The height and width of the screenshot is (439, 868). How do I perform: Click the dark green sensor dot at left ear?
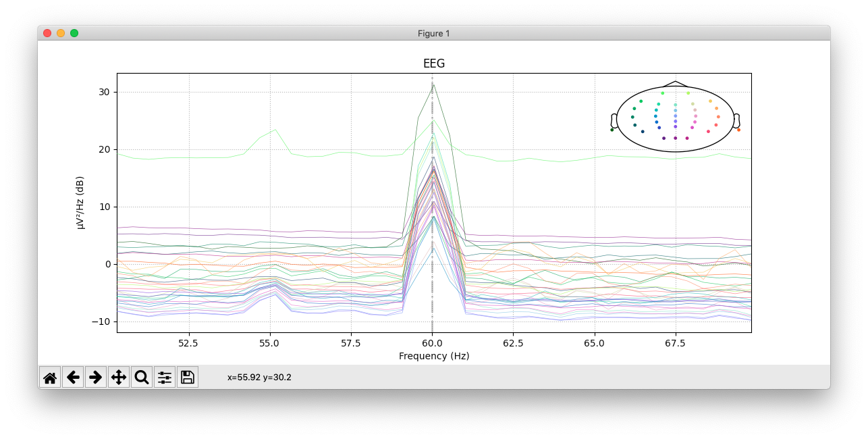tap(612, 130)
